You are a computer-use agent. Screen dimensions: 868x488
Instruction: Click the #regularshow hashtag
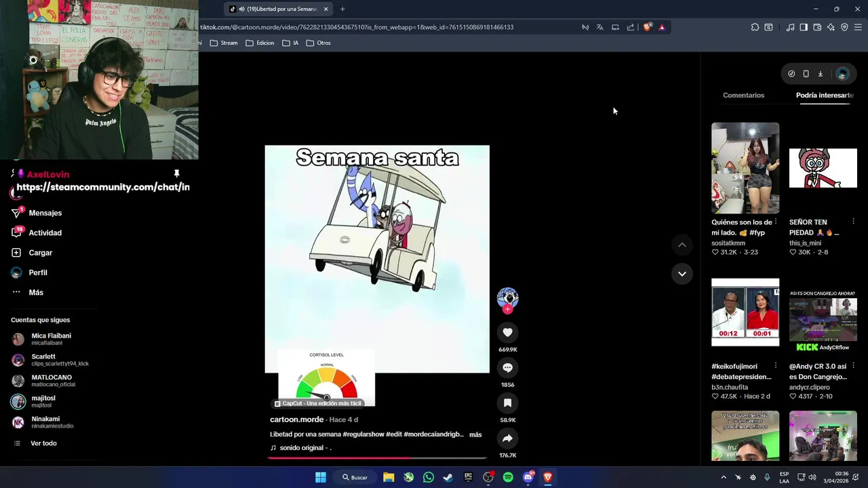coord(363,434)
